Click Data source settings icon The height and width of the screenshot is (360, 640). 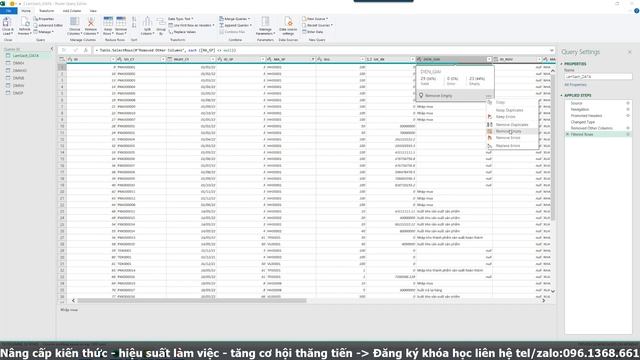point(288,22)
